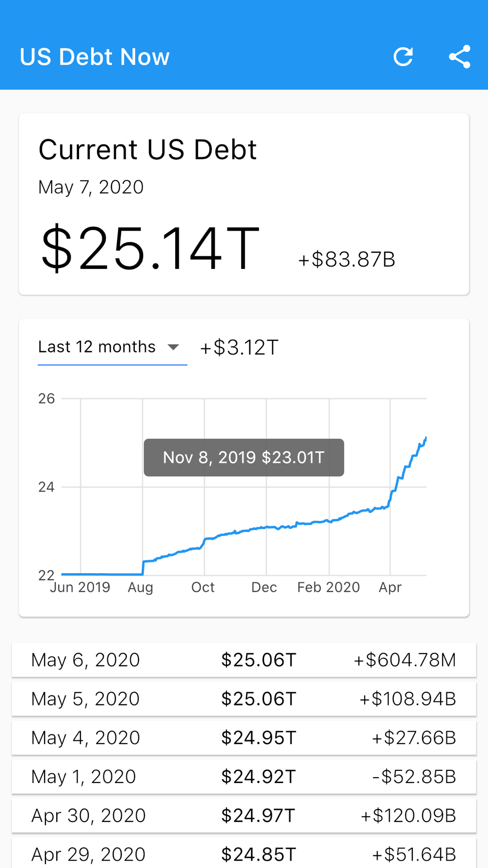Click the +$3.12T yearly change label
The image size is (488, 868).
click(239, 348)
